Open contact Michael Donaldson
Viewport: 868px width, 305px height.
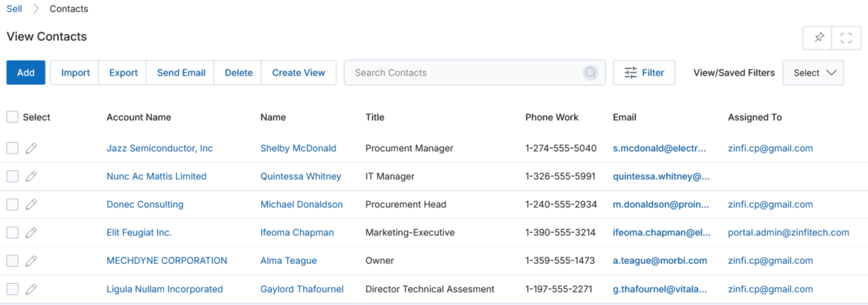coord(301,205)
